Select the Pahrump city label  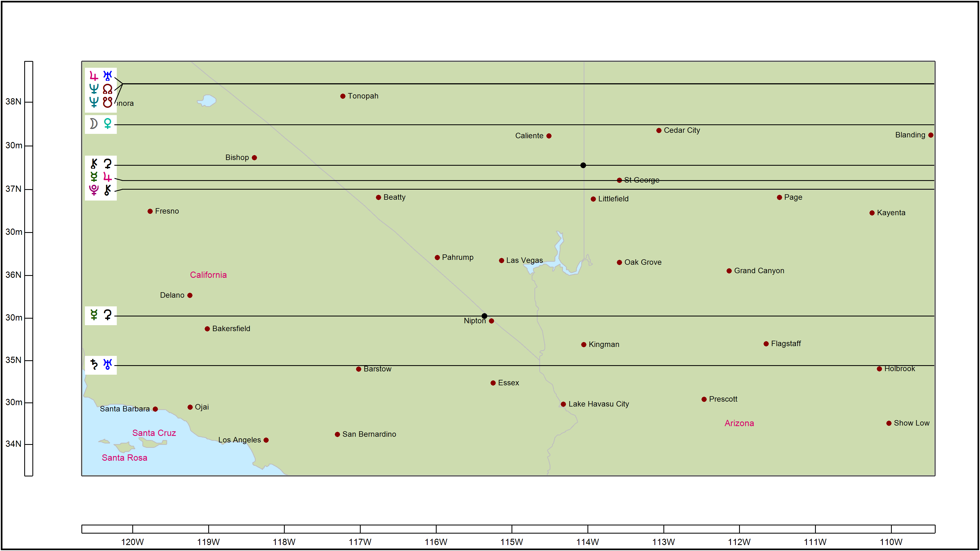(458, 257)
